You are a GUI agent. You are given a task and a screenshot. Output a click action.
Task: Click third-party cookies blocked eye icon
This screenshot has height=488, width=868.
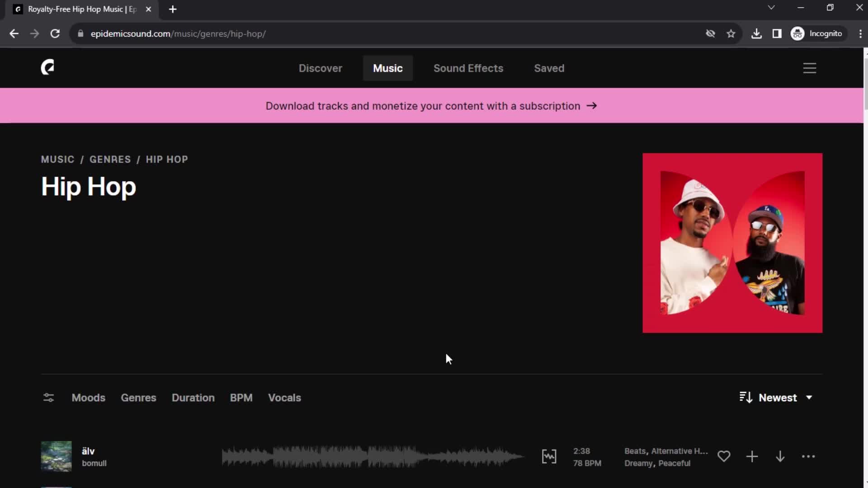click(710, 33)
